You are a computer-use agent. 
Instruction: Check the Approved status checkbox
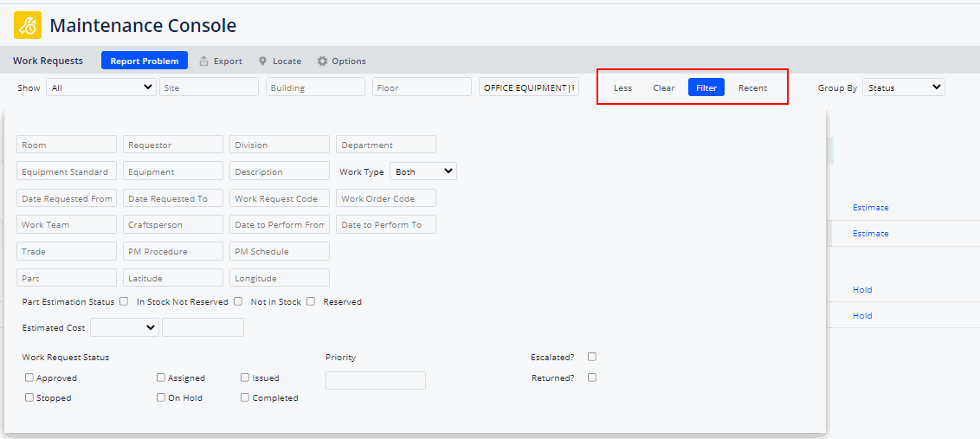click(x=29, y=378)
